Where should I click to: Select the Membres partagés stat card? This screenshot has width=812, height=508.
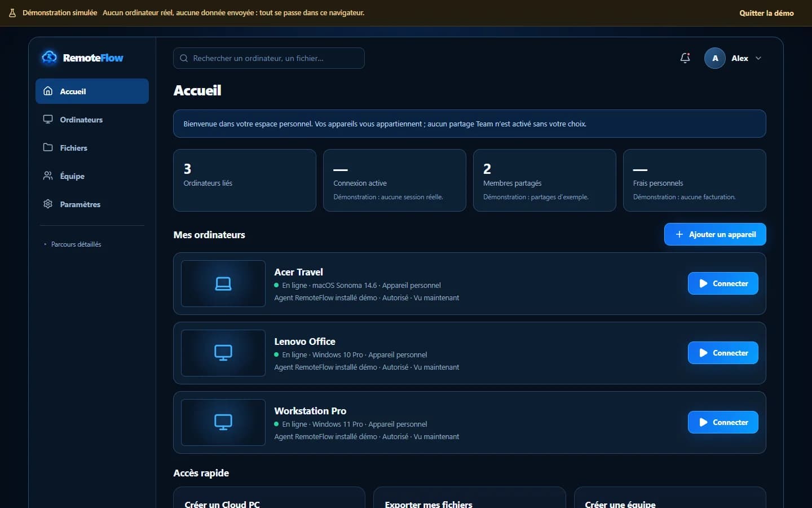click(545, 180)
